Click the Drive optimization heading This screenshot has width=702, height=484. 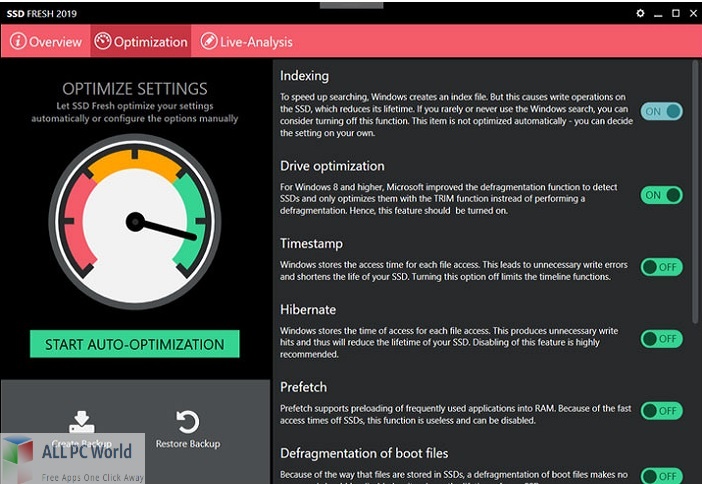coord(332,166)
